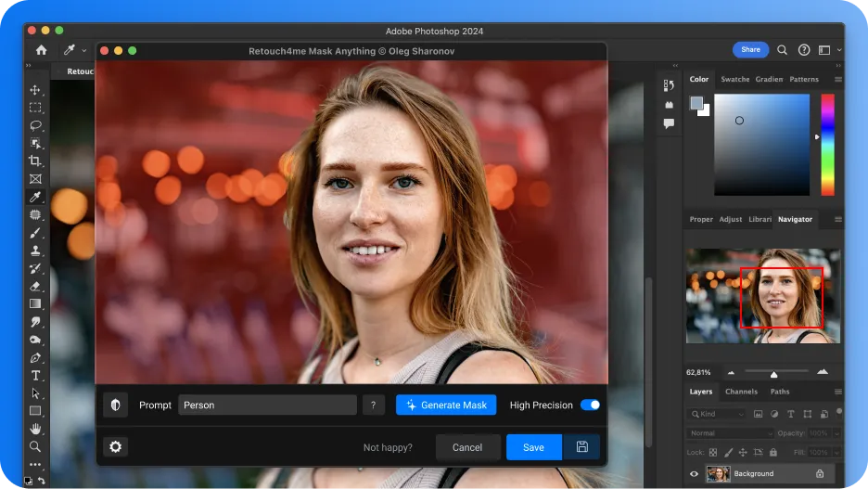Click the prompt help question mark button
Image resolution: width=868 pixels, height=489 pixels.
(373, 405)
